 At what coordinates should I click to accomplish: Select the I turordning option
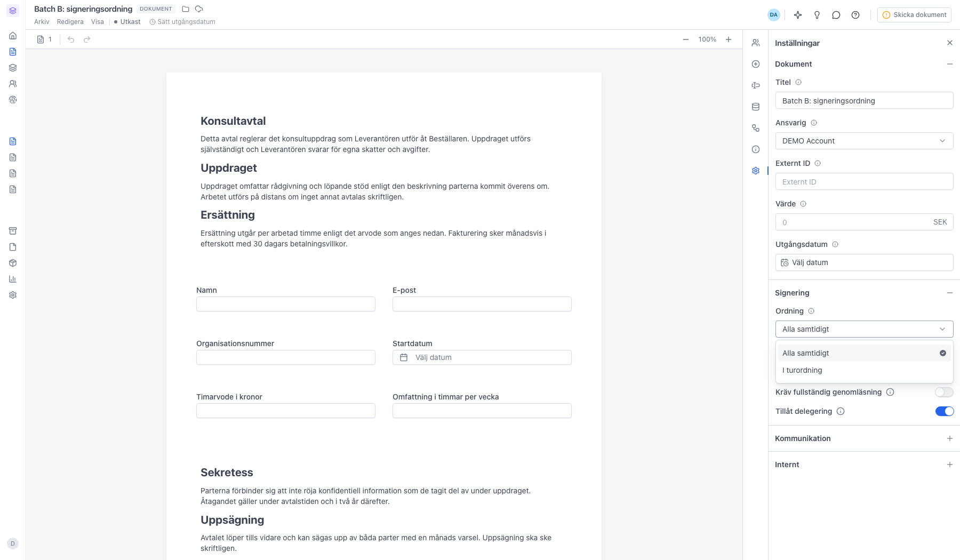point(864,370)
